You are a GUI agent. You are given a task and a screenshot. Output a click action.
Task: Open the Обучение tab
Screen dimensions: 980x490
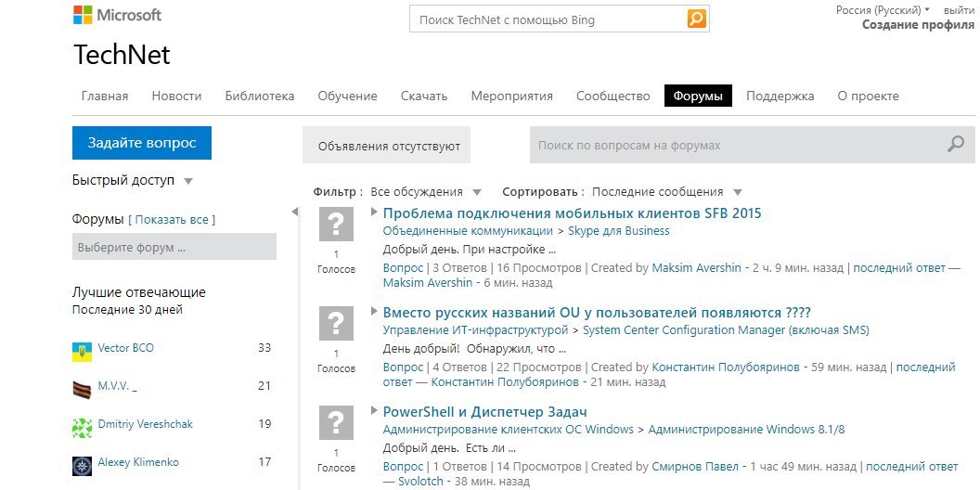[347, 97]
